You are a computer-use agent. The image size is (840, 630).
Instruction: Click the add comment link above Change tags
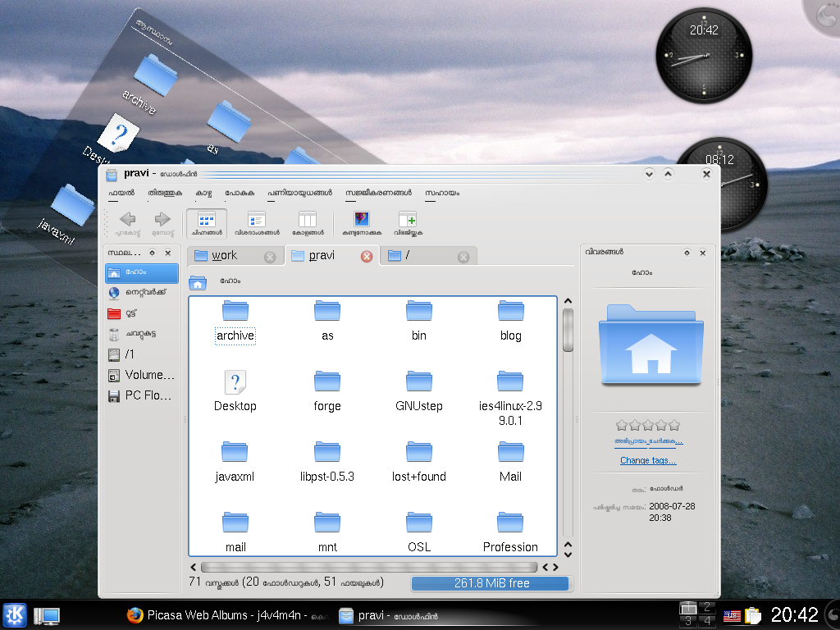647,443
